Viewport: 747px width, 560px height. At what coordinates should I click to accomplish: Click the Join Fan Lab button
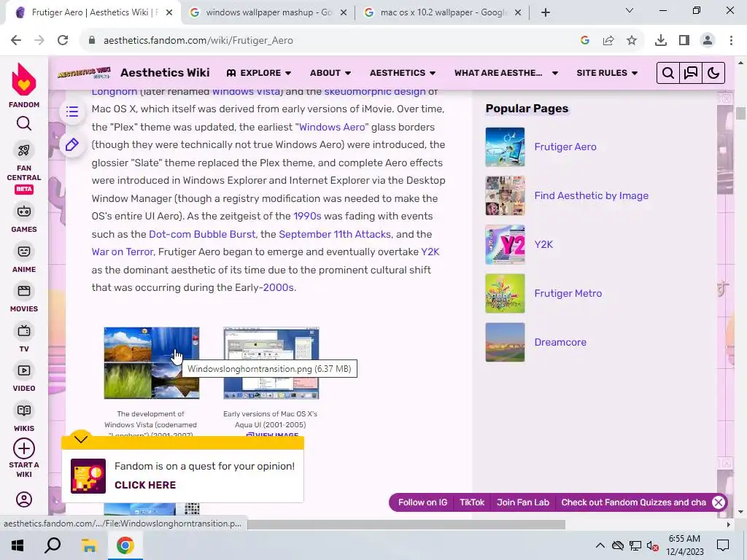coord(522,502)
